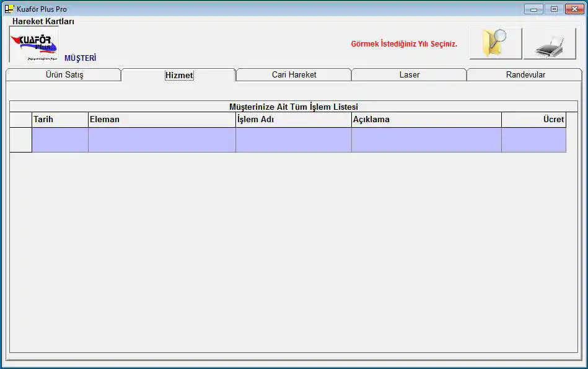Open the Randevular tab
Screen dimensions: 588x369
tap(525, 75)
